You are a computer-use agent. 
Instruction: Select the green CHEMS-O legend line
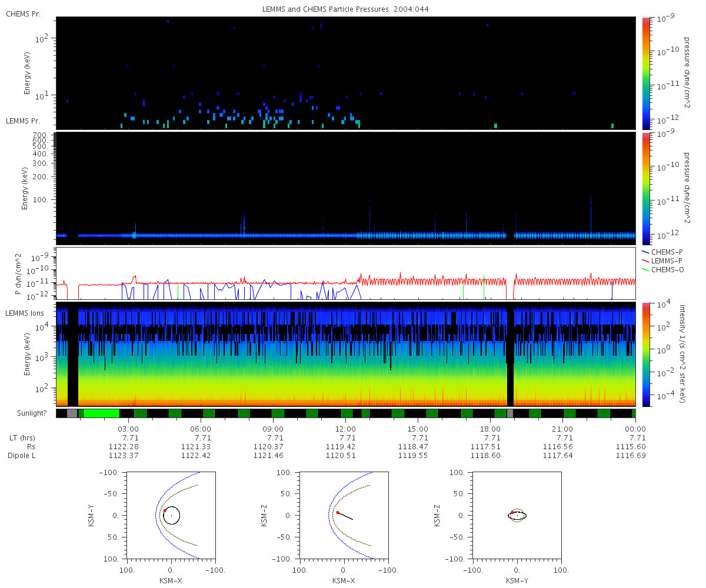645,269
